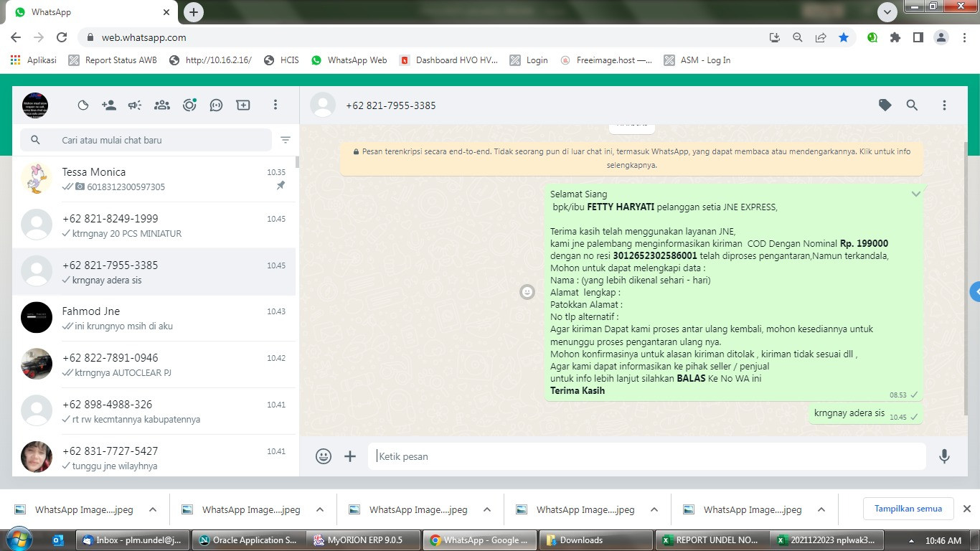Open Chrome three-dot menu
The height and width of the screenshot is (551, 980).
(x=963, y=37)
